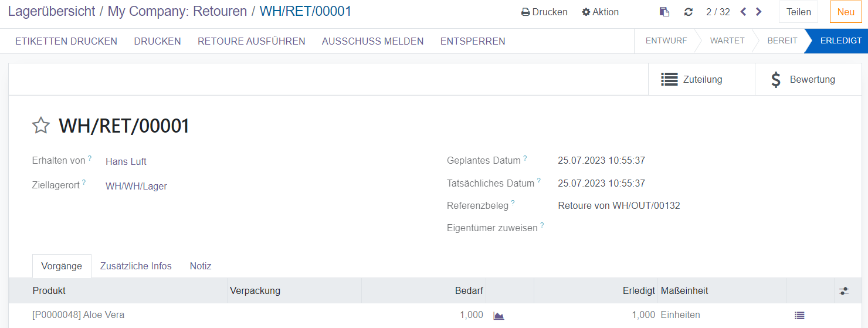868x328 pixels.
Task: Navigate to Lagerübersicht breadcrumb
Action: (50, 11)
